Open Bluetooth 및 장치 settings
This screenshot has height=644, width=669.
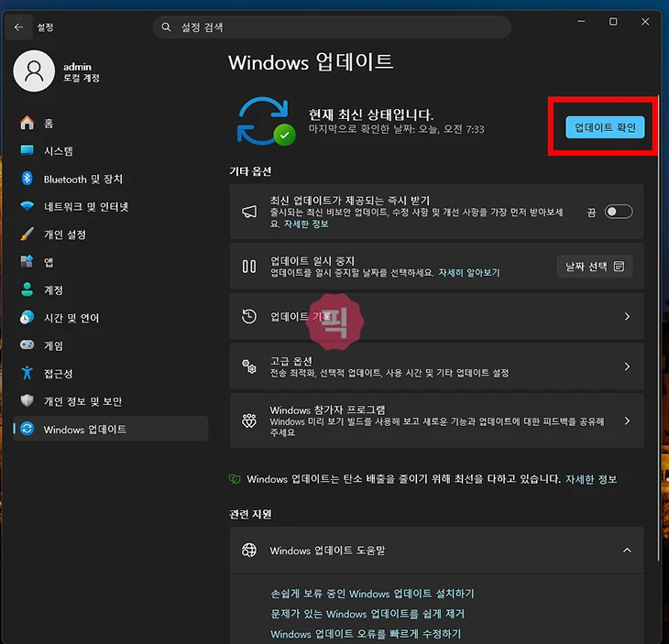point(111,179)
